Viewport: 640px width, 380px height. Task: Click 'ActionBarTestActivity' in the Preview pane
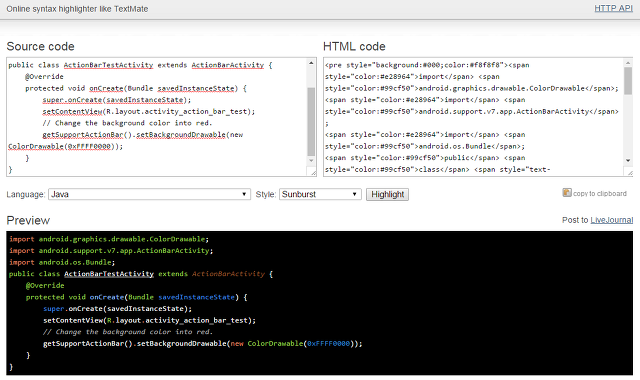click(109, 274)
